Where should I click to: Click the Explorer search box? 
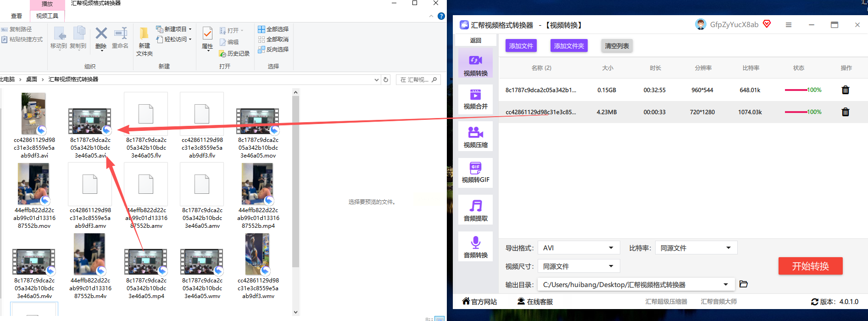418,79
